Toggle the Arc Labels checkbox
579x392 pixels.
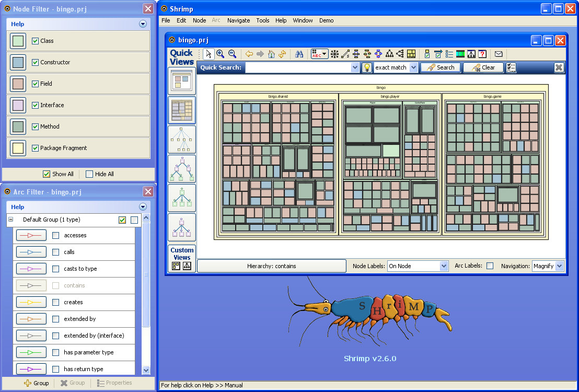[490, 266]
